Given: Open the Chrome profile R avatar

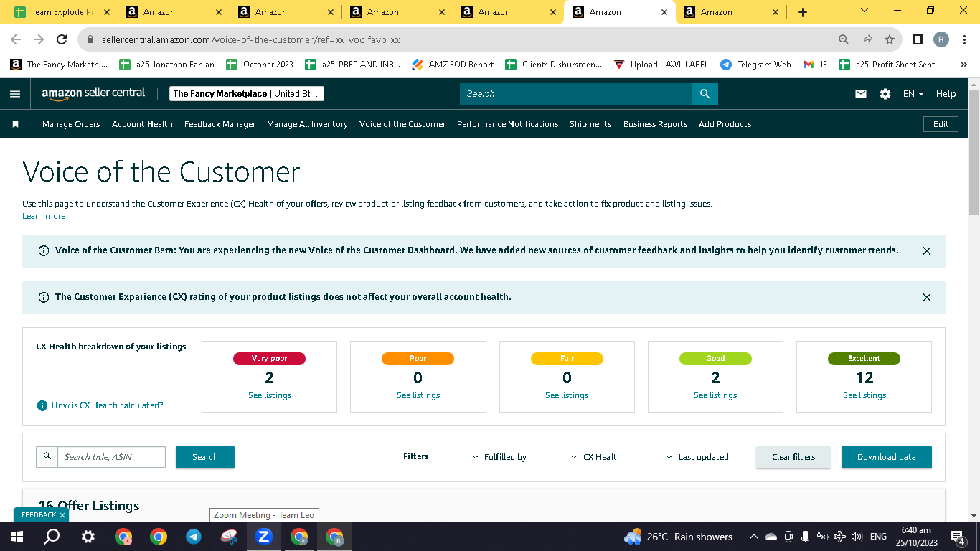Looking at the screenshot, I should (x=941, y=40).
